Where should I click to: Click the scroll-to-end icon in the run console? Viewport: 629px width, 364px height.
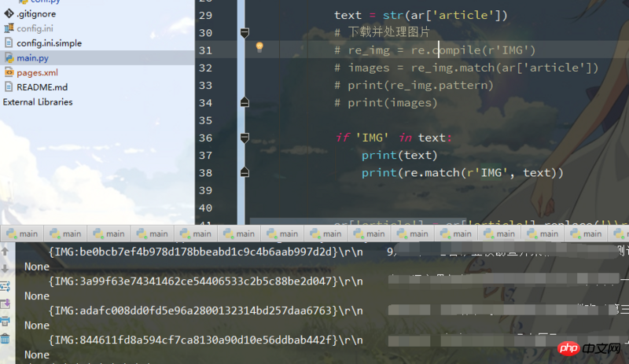pyautogui.click(x=6, y=303)
